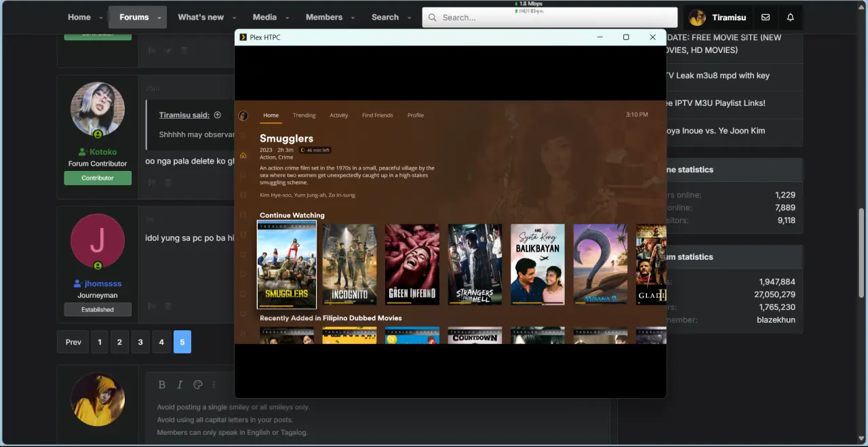This screenshot has height=447, width=868.
Task: Click jhomssss Established badge
Action: 98,309
